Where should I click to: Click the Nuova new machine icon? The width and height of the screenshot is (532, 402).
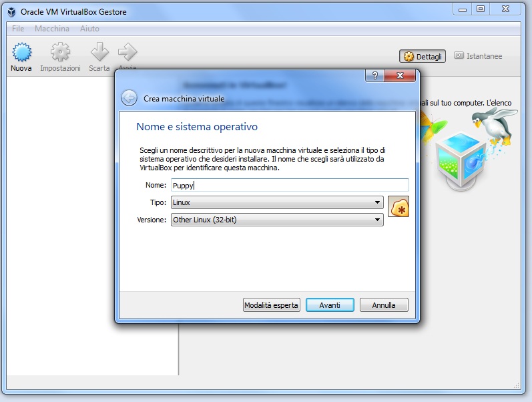click(x=21, y=52)
